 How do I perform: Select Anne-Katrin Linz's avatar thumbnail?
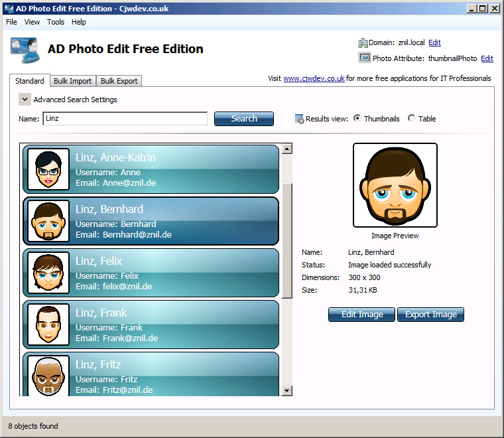48,170
